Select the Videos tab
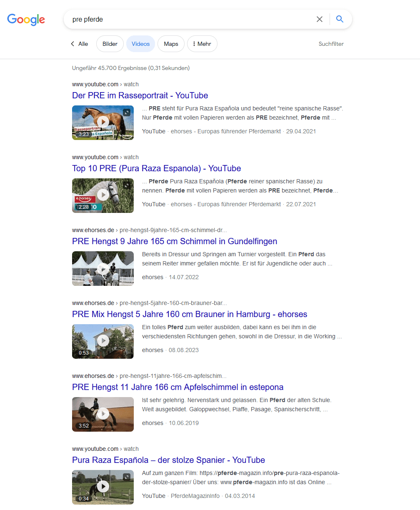Image resolution: width=420 pixels, height=510 pixels. tap(140, 44)
